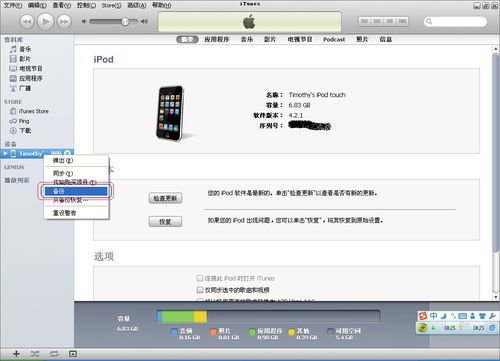Choose 同步 from the context menu
The image size is (500, 361).
pos(76,173)
